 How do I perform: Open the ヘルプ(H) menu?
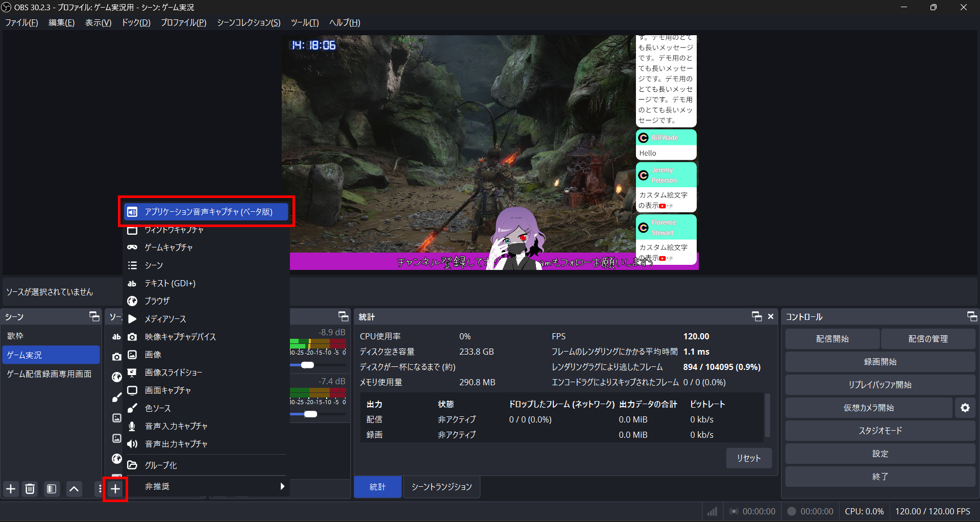[x=345, y=22]
